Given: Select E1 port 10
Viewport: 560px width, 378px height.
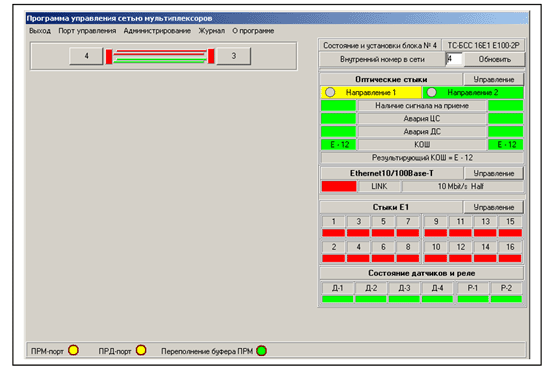Looking at the screenshot, I should pyautogui.click(x=436, y=247).
